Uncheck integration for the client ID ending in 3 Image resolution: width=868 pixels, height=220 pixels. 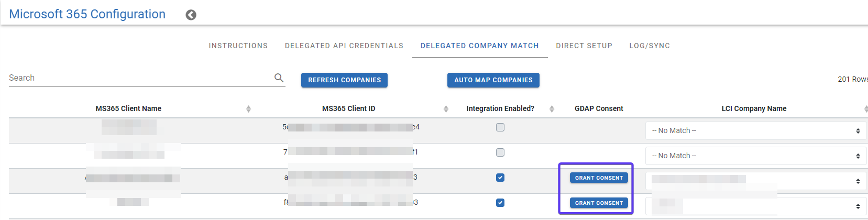click(x=500, y=178)
